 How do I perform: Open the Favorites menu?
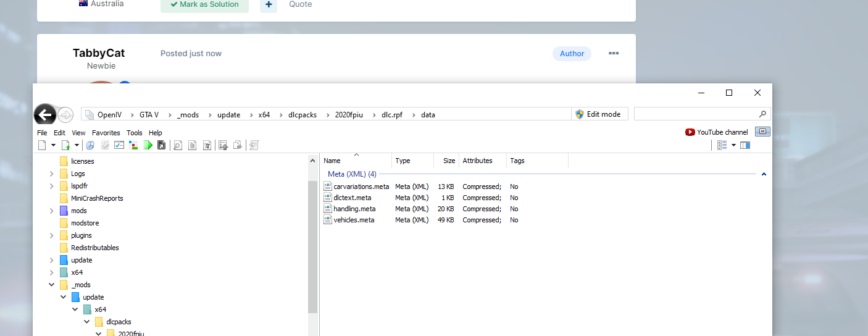point(106,133)
